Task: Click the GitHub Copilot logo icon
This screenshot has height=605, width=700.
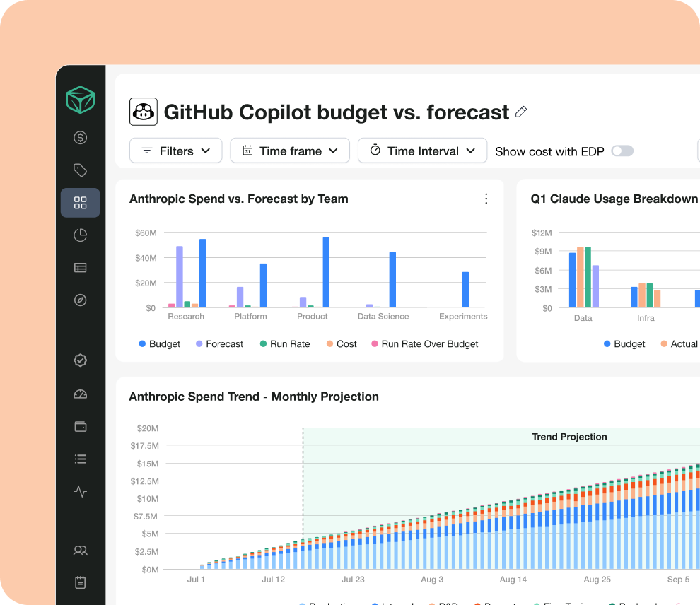Action: pos(144,112)
